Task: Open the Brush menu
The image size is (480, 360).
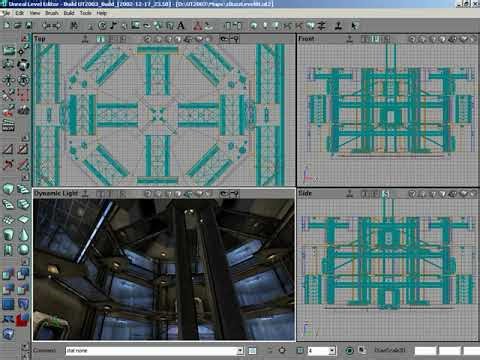Action: pos(52,13)
